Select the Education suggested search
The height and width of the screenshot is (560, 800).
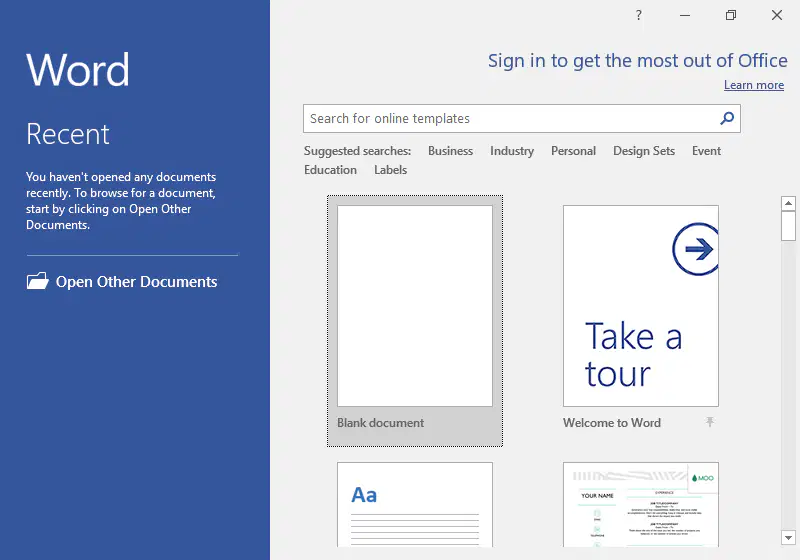point(330,170)
